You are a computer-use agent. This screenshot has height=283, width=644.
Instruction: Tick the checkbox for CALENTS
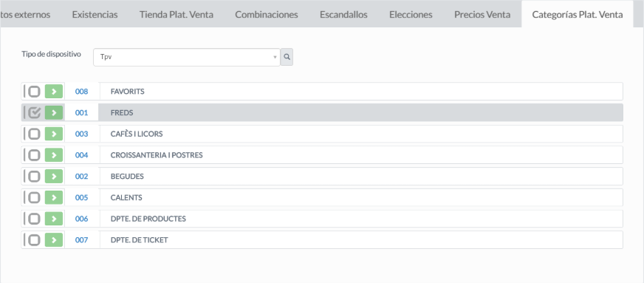coord(34,197)
